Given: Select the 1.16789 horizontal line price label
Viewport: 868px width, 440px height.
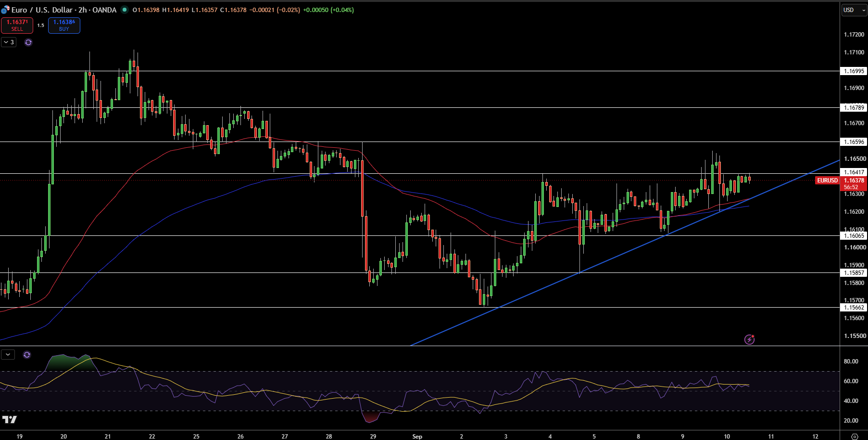Looking at the screenshot, I should click(x=854, y=108).
